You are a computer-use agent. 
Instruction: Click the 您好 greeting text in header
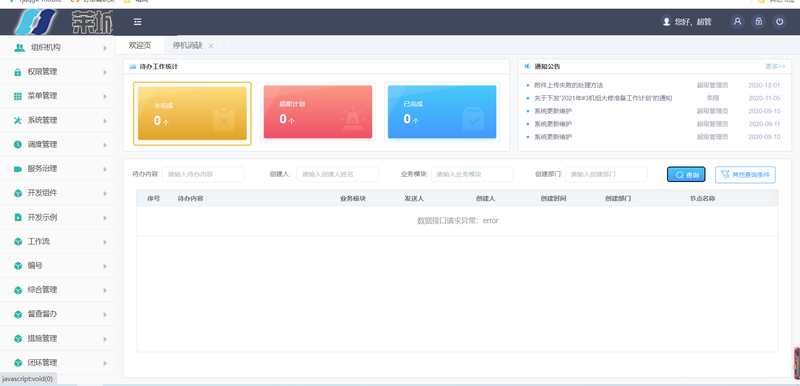click(x=693, y=22)
